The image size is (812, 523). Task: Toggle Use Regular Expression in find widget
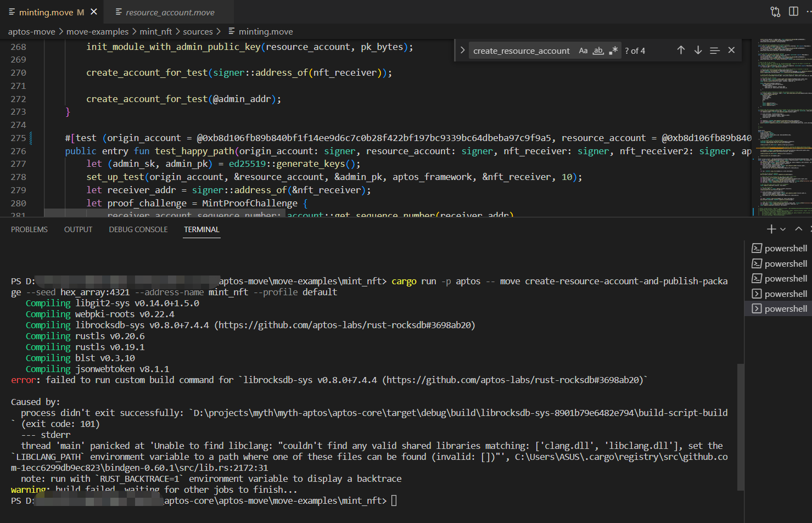click(613, 50)
